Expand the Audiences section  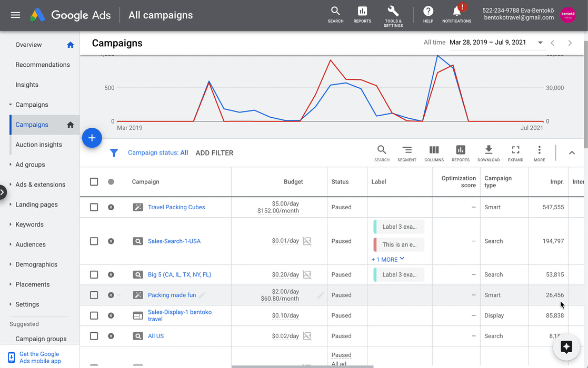click(x=11, y=244)
